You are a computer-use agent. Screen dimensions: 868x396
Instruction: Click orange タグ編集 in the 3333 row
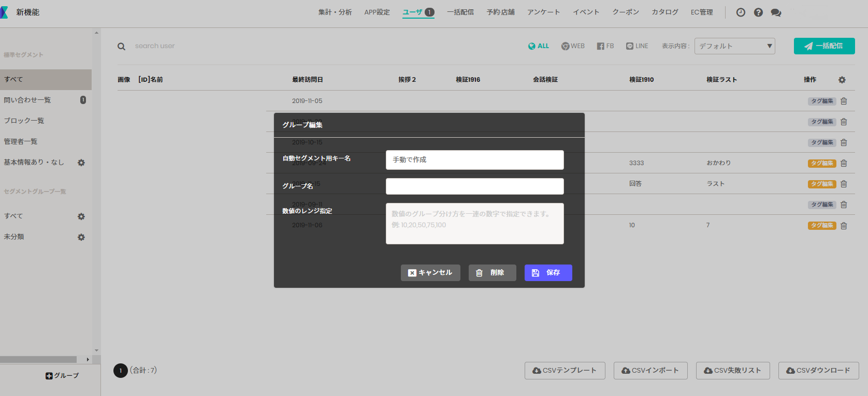pos(822,163)
